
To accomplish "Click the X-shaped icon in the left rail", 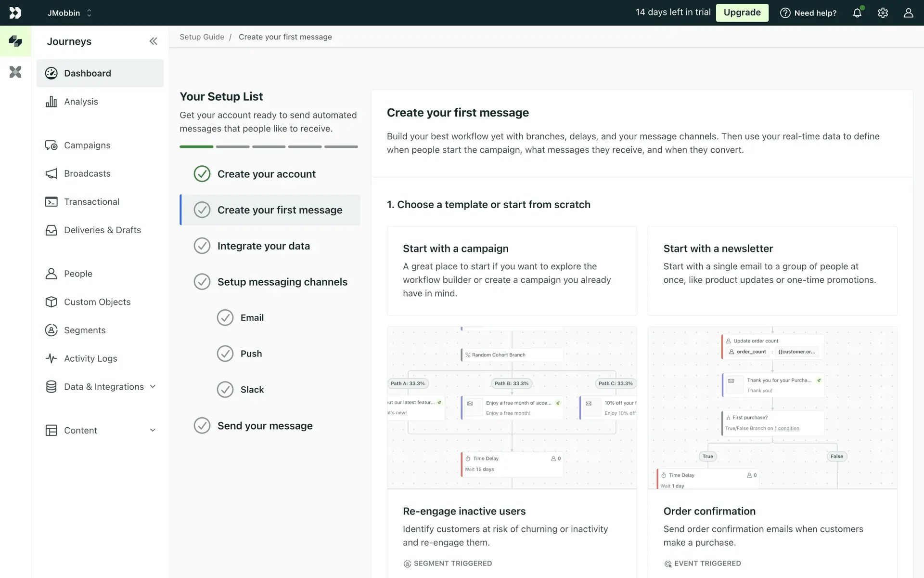I will click(x=15, y=72).
